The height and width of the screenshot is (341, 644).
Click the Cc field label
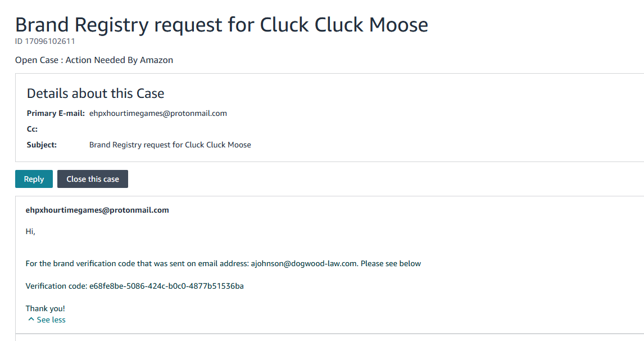coord(32,129)
